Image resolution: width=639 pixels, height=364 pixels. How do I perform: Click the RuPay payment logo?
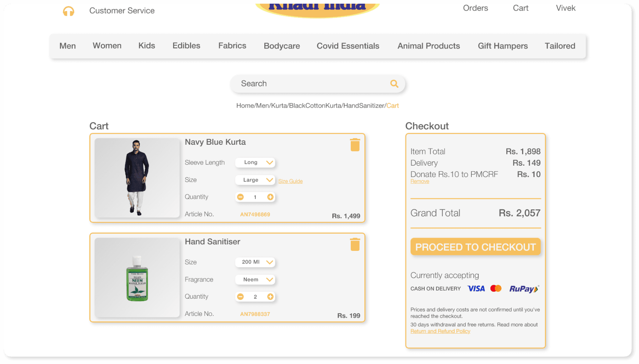click(x=524, y=289)
